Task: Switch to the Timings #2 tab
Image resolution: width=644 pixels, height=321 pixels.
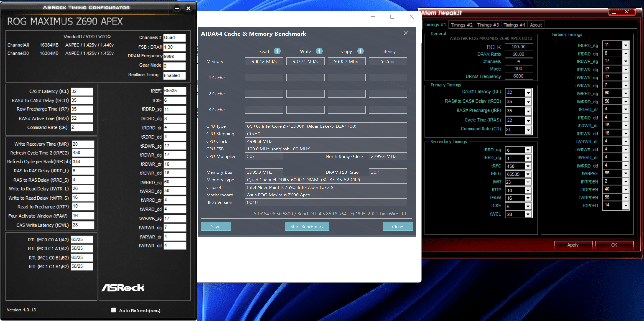Action: click(x=461, y=25)
